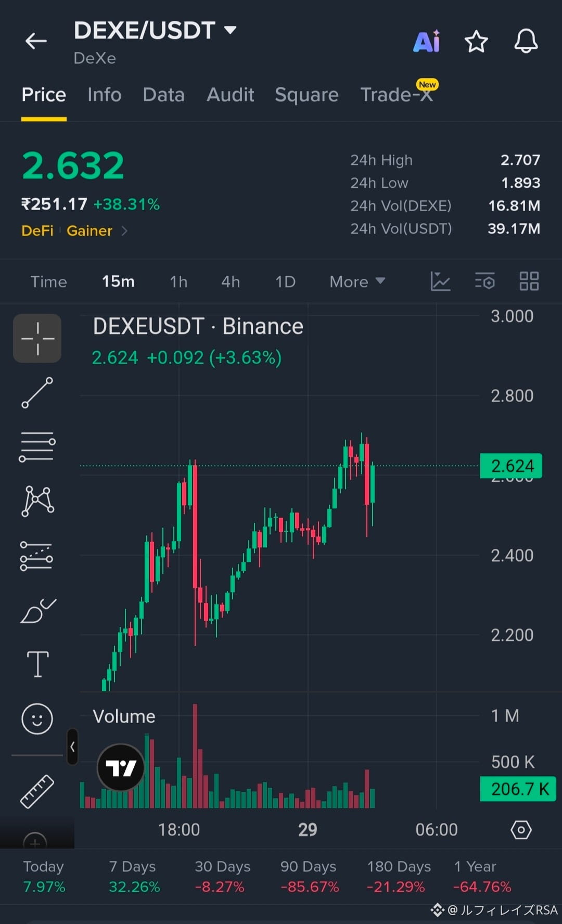
Task: Select the brush drawing tool
Action: click(37, 610)
